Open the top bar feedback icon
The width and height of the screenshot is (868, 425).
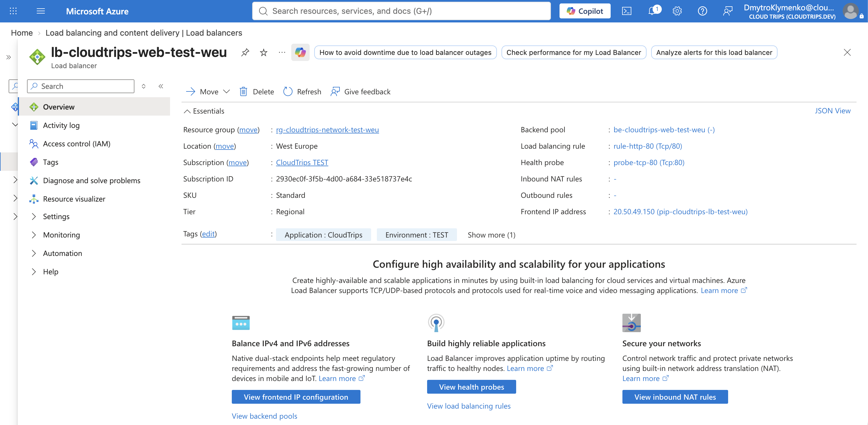pos(728,11)
